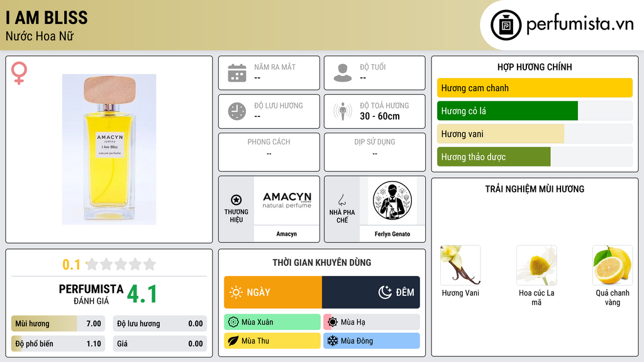Click the calendar icon beside Năm ra mắt

pyautogui.click(x=237, y=73)
